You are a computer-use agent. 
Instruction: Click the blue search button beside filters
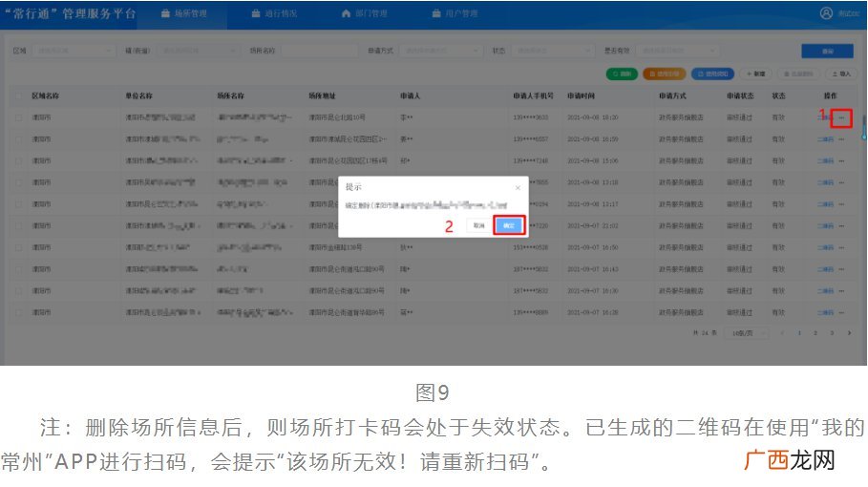pyautogui.click(x=827, y=51)
